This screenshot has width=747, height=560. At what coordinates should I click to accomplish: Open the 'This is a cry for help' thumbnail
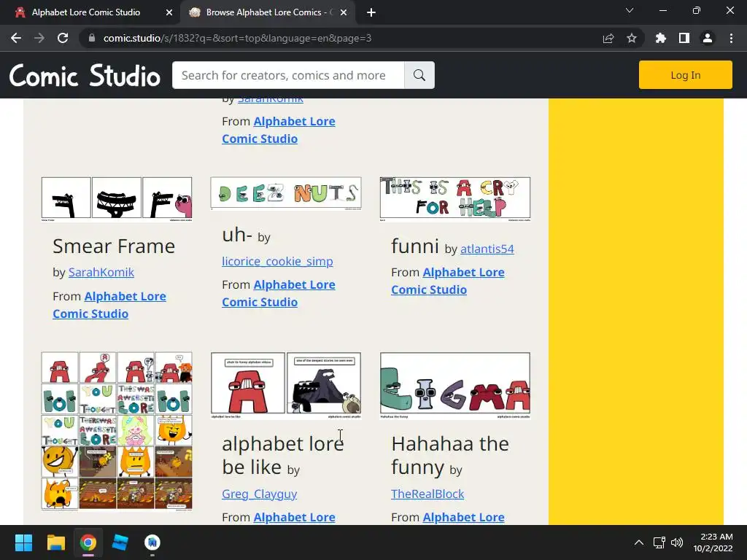click(x=455, y=199)
